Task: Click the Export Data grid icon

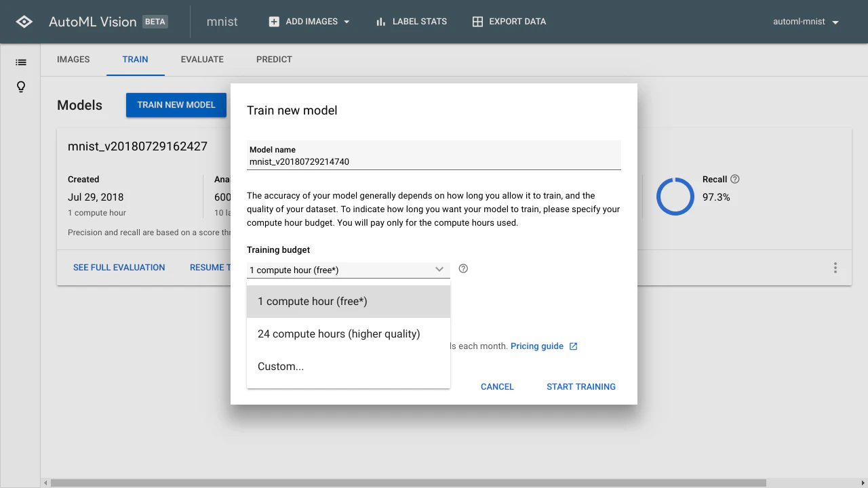Action: click(x=477, y=22)
